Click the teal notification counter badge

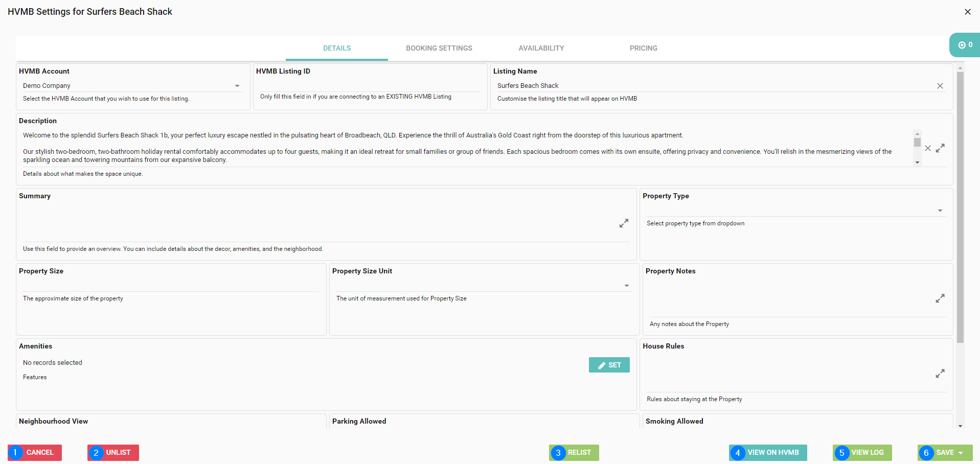[965, 45]
